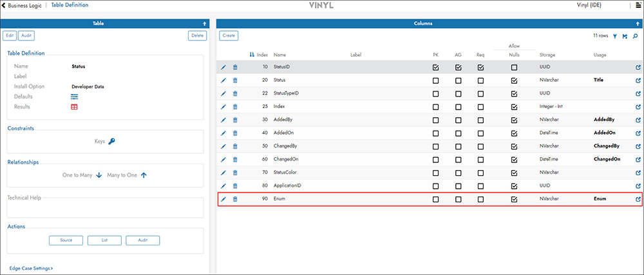This screenshot has width=644, height=275.
Task: Delete the Enum column via trash icon
Action: 235,200
